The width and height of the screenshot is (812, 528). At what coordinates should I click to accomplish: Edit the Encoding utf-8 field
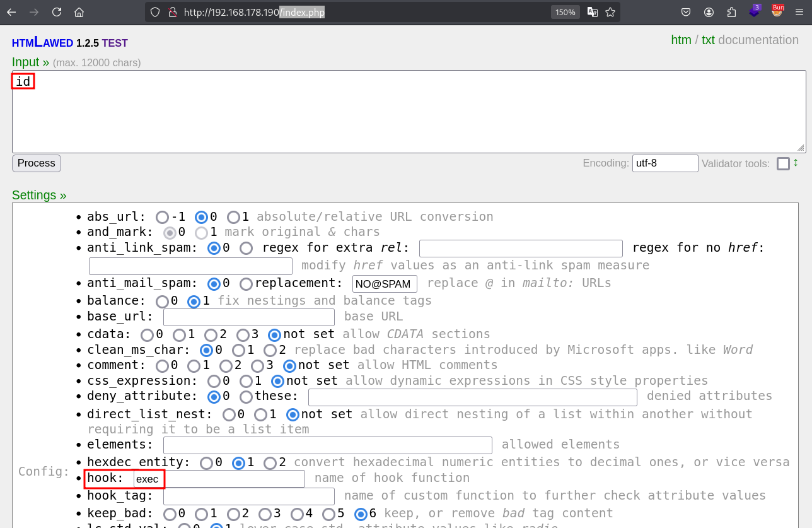click(x=665, y=163)
